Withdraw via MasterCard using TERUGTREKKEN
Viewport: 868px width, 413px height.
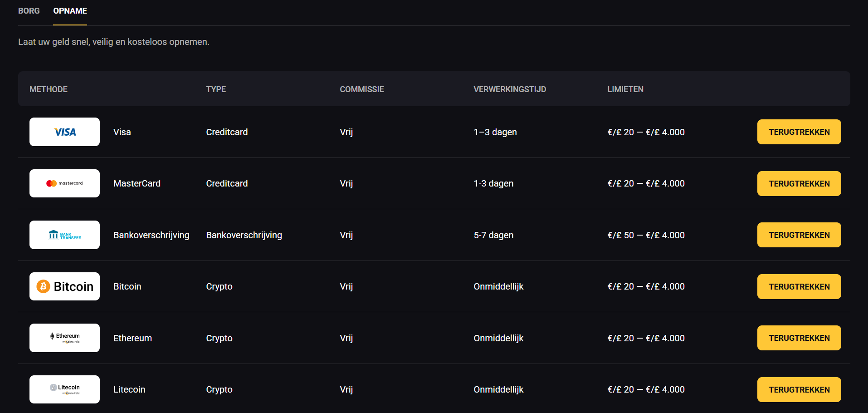799,184
